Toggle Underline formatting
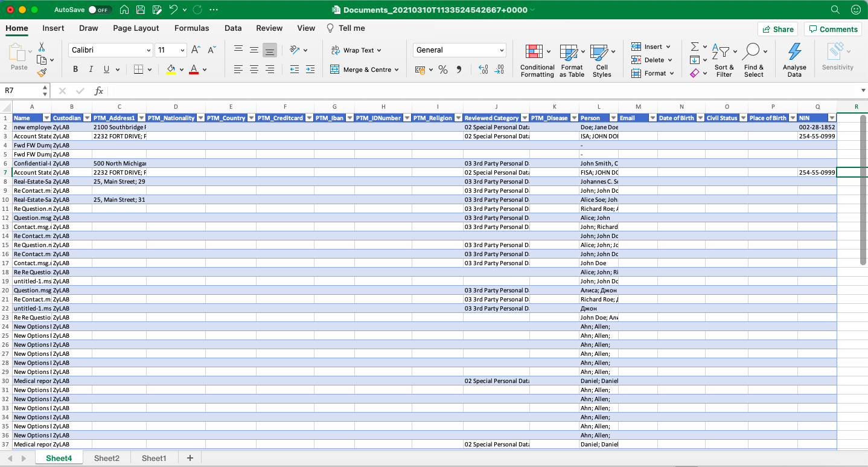This screenshot has height=467, width=868. 107,69
